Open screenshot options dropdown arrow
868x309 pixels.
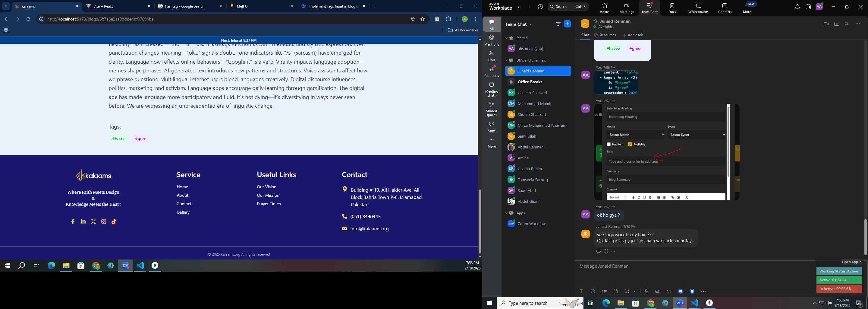[634, 291]
